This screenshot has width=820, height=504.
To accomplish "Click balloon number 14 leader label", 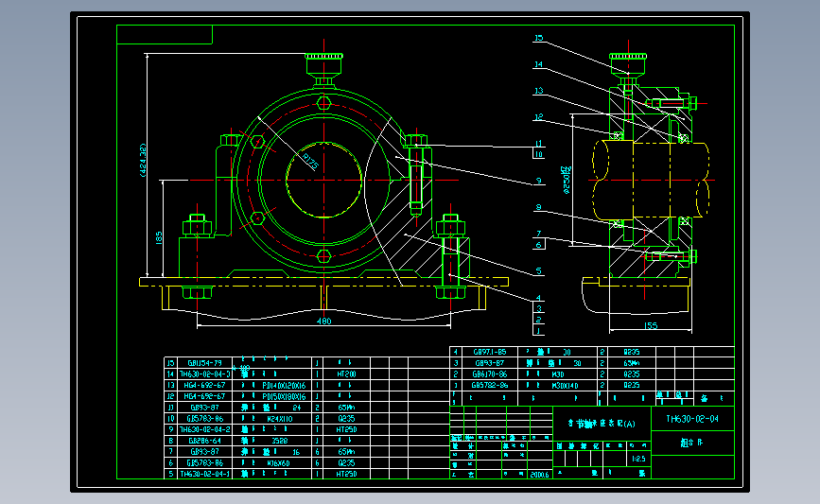I will (x=539, y=64).
